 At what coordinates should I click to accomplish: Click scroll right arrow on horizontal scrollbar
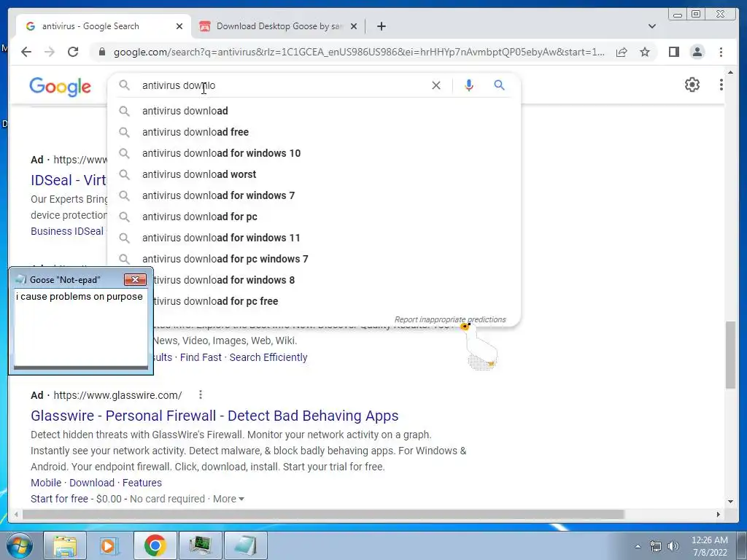(719, 514)
